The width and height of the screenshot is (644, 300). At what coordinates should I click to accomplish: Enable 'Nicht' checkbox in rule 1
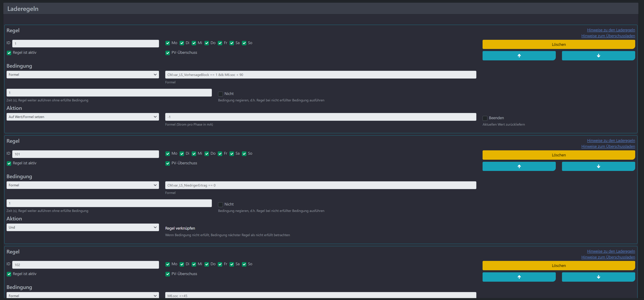[220, 94]
